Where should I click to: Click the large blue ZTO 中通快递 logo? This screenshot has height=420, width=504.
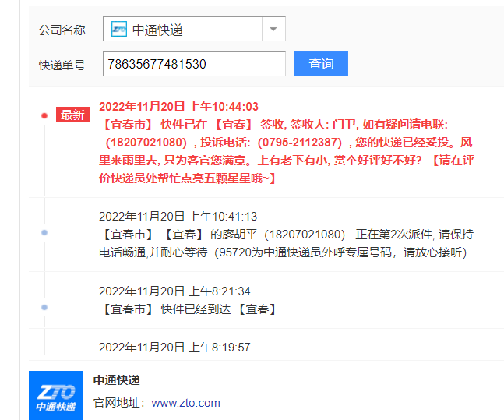[x=56, y=396]
